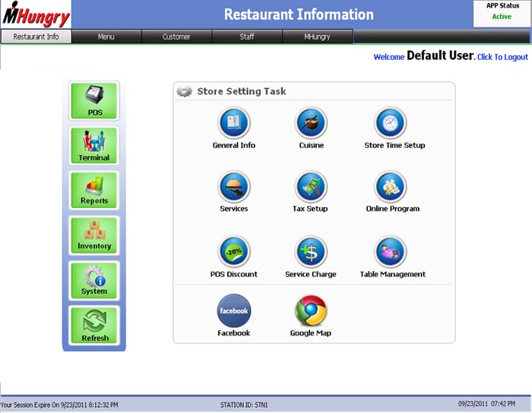Open the Google Map icon
The width and height of the screenshot is (532, 413).
[311, 311]
